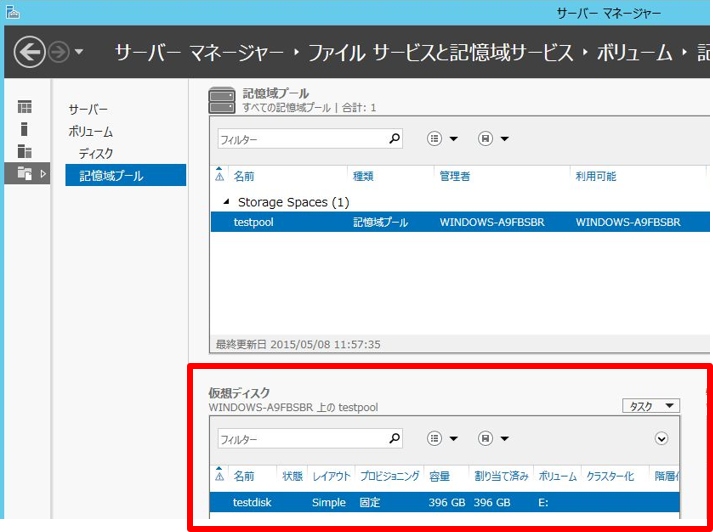Click search magnifier in storage pool filter
713x532 pixels.
pyautogui.click(x=394, y=139)
